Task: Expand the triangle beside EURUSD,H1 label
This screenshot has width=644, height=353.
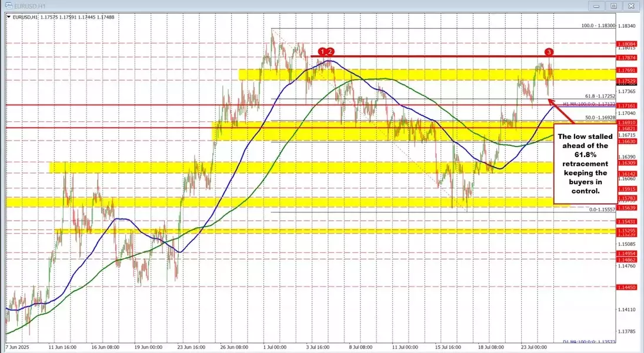Action: coord(7,17)
